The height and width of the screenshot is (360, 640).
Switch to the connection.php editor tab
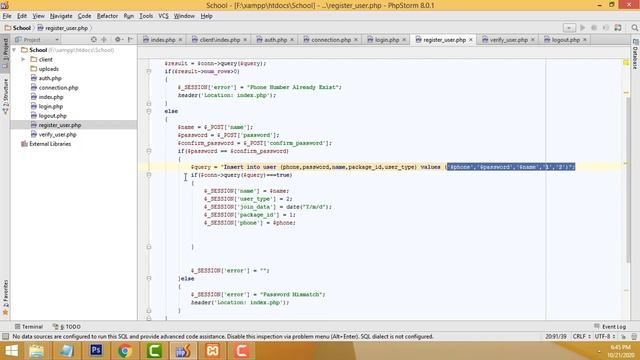(x=330, y=40)
